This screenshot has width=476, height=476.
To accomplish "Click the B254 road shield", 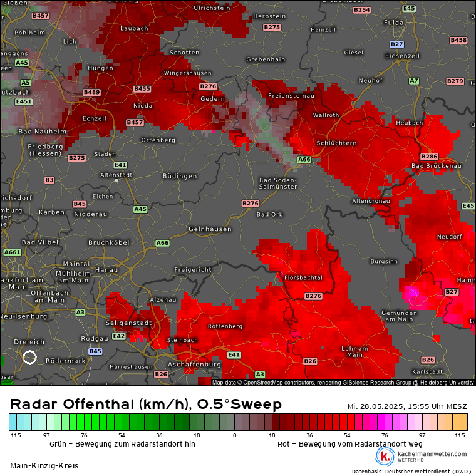I will tap(362, 10).
